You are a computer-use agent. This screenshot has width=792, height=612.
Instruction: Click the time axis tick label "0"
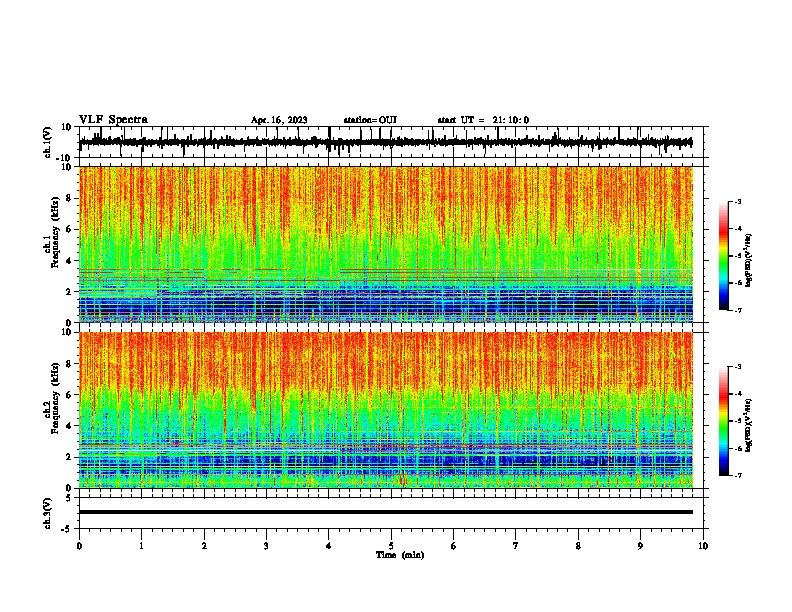[x=79, y=546]
